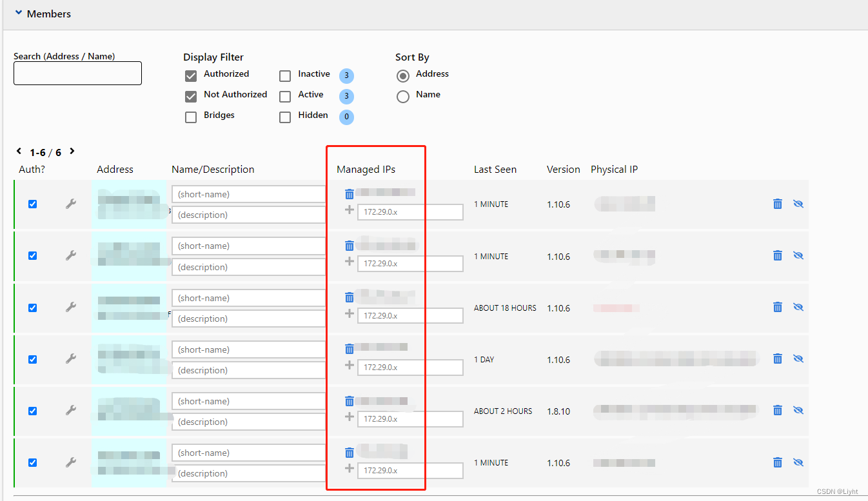Delete the member with version 1.8.10
Screen dimensions: 868x501
click(x=778, y=410)
